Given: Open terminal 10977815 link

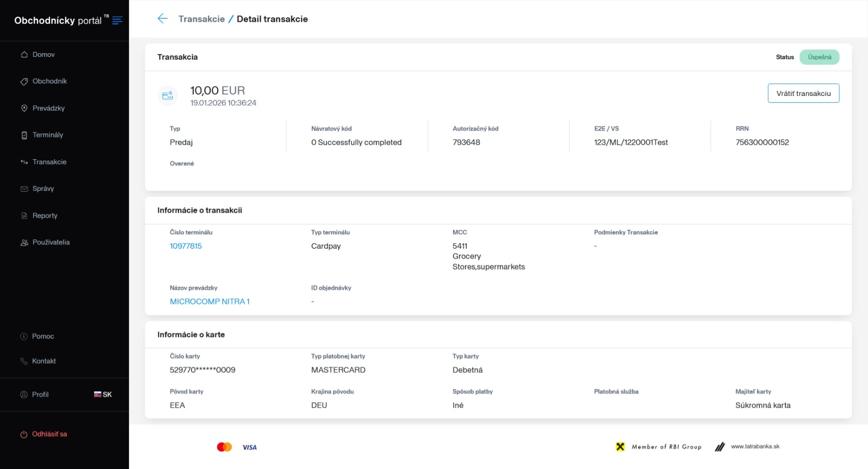Looking at the screenshot, I should 185,246.
